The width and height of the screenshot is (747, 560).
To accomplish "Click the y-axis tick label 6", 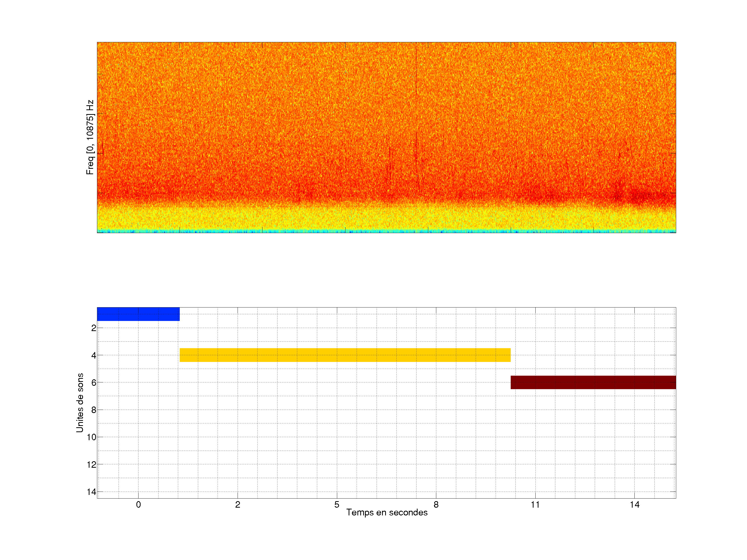I will click(x=94, y=383).
